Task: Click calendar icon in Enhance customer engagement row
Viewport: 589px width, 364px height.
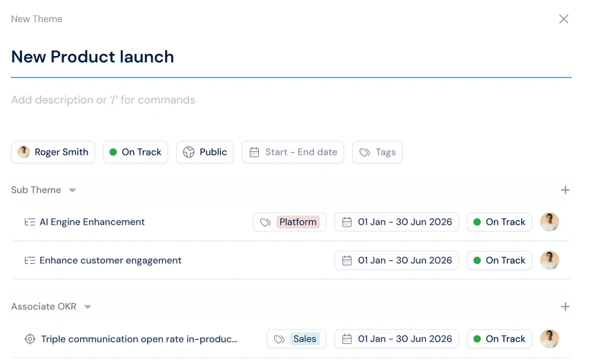Action: coord(347,260)
